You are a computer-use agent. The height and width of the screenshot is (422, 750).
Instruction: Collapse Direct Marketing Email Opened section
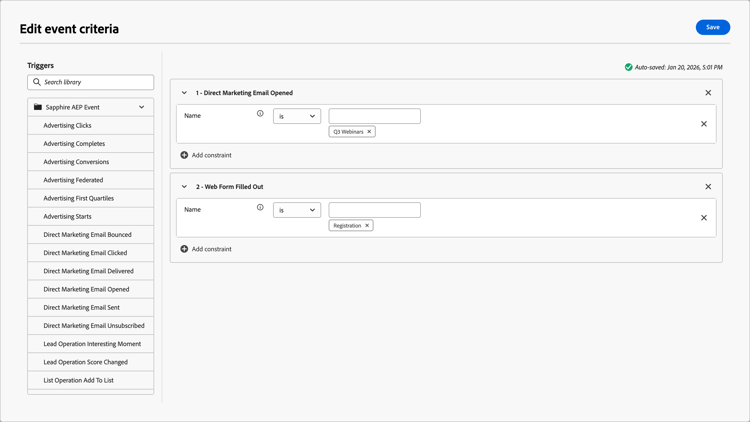tap(184, 93)
